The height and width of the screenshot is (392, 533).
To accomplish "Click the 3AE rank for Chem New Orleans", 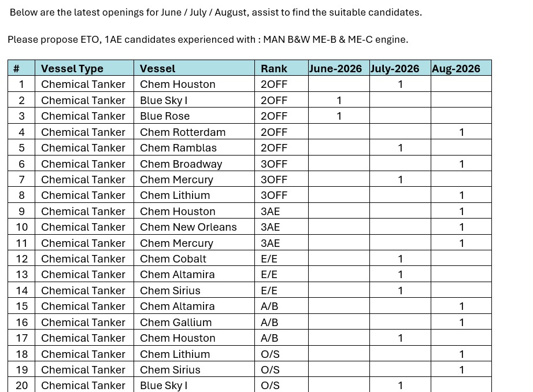I will tap(282, 227).
